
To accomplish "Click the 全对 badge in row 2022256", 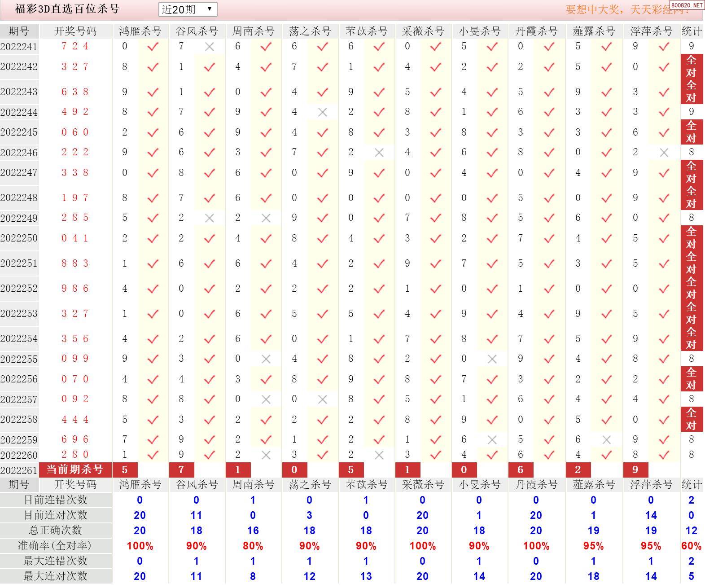I will pyautogui.click(x=692, y=379).
